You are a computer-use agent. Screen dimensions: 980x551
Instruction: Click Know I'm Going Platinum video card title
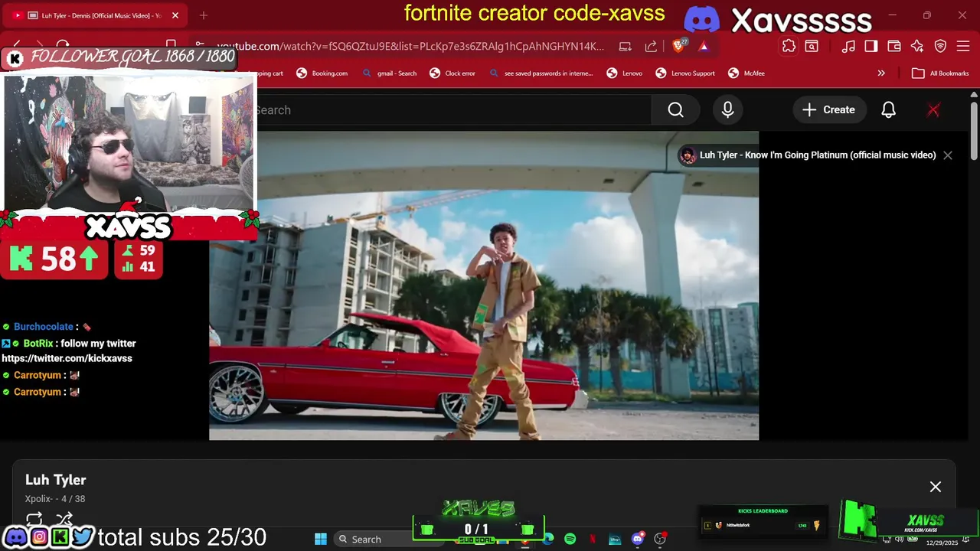(818, 155)
